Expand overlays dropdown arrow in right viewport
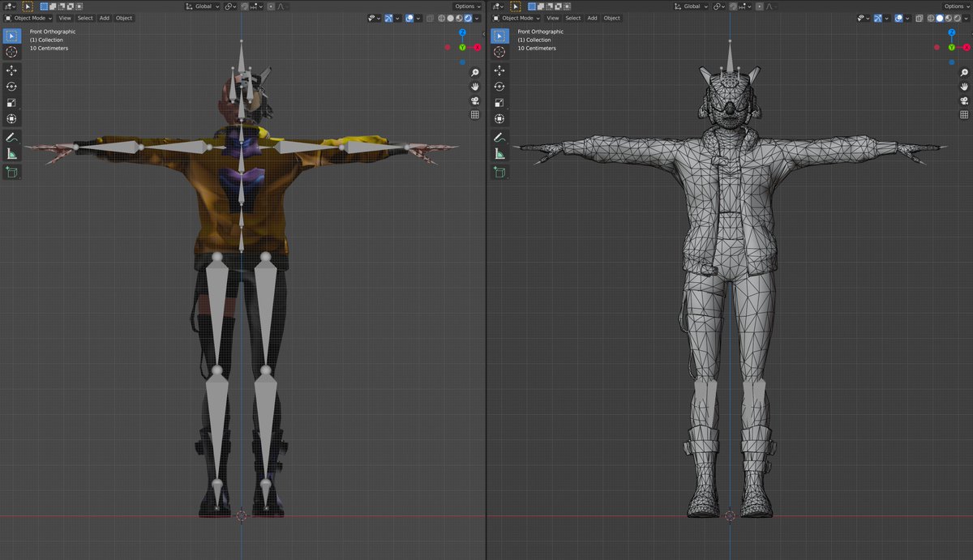Image resolution: width=973 pixels, height=560 pixels. 908,18
